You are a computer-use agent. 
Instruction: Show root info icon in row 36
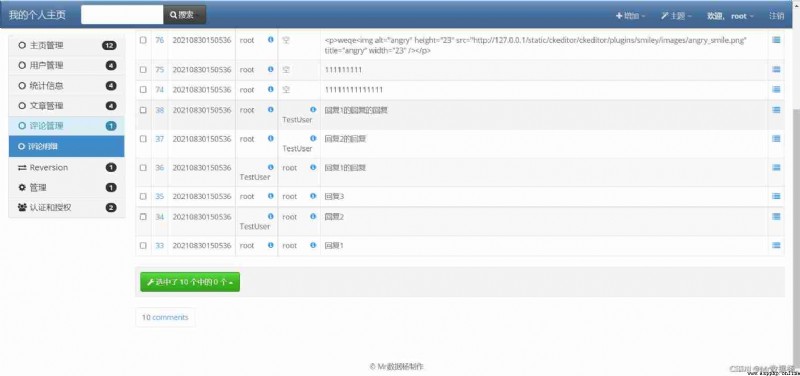(313, 167)
